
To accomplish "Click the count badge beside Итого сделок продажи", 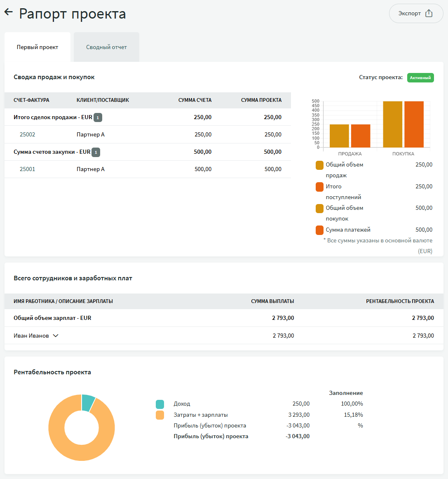I will pyautogui.click(x=98, y=117).
